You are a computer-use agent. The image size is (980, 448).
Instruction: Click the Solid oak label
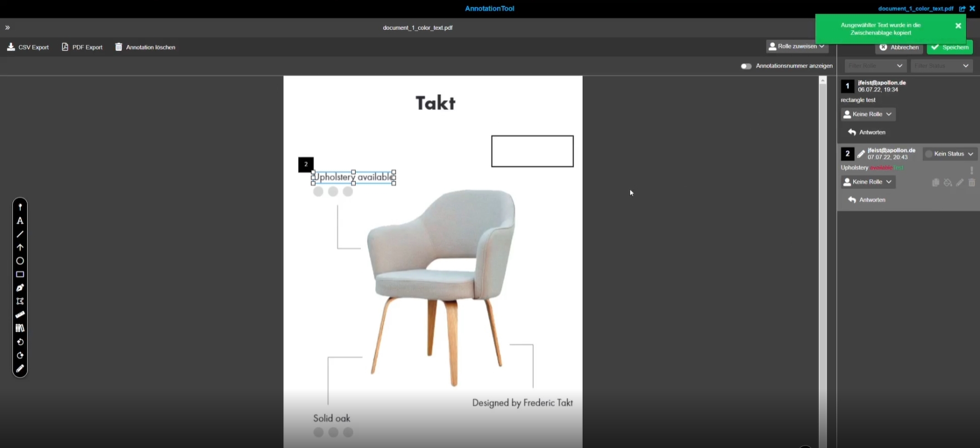pyautogui.click(x=332, y=418)
